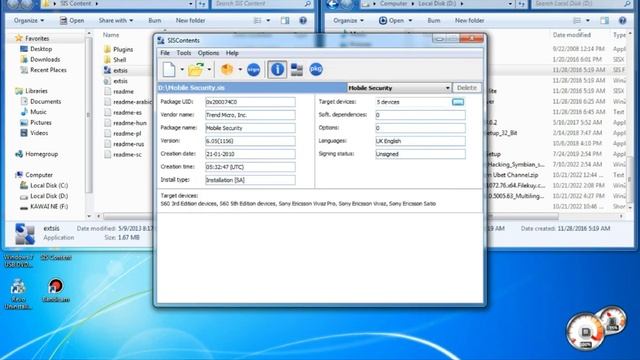This screenshot has width=640, height=360.
Task: Click the Revo Uninstaller desktop shortcut
Action: click(x=18, y=294)
